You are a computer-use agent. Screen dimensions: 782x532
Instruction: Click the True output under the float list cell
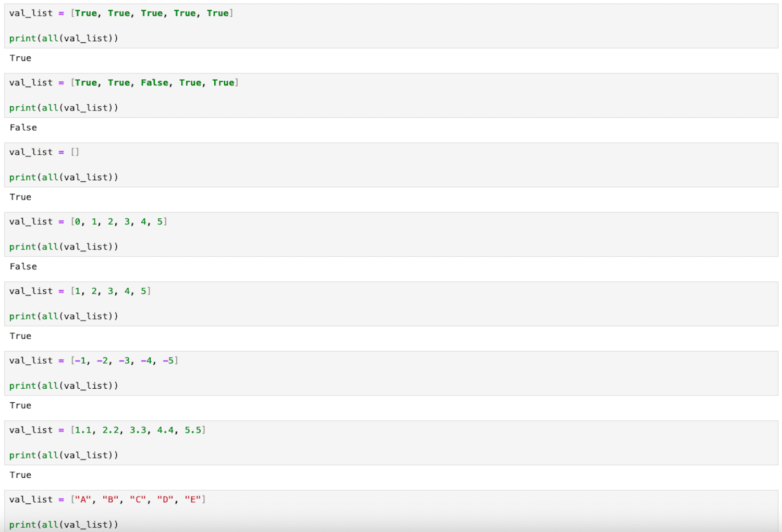20,475
